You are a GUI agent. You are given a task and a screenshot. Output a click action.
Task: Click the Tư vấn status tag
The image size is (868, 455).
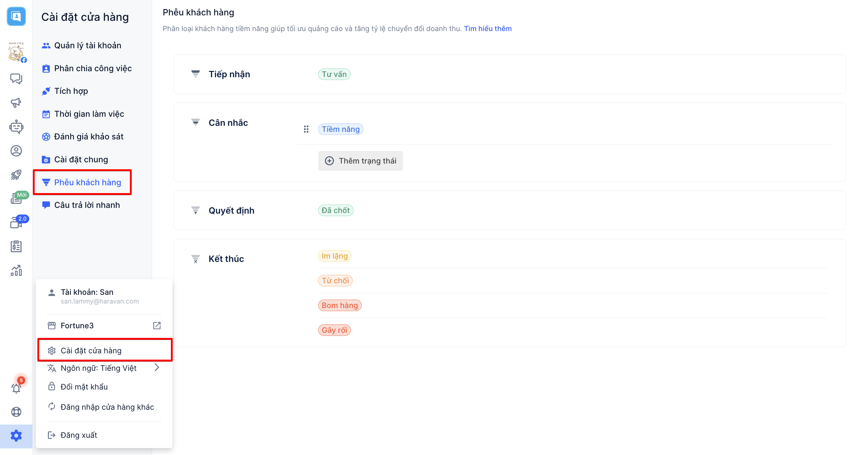[334, 74]
